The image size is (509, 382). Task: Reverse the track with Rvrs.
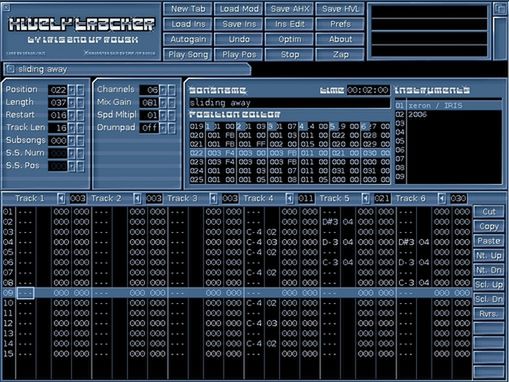[489, 314]
